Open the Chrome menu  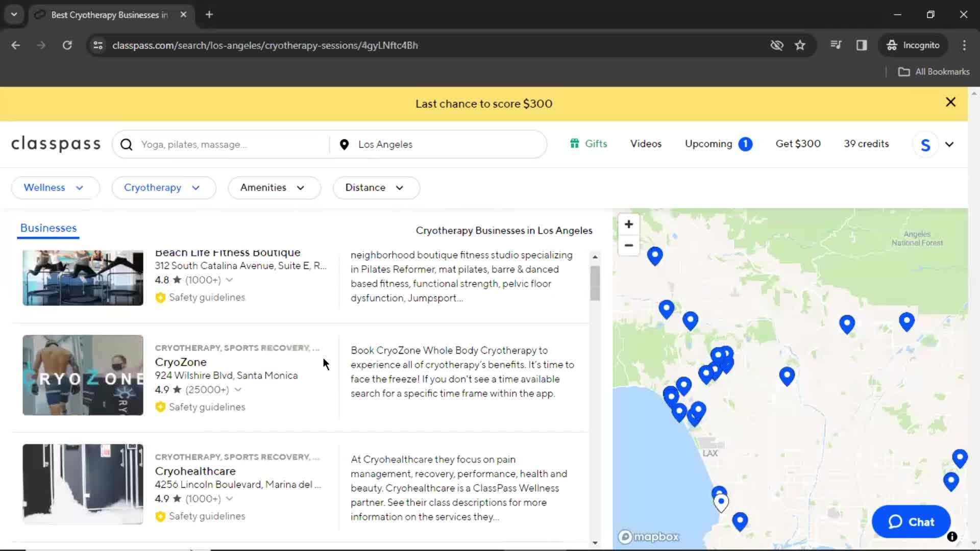[x=964, y=45]
